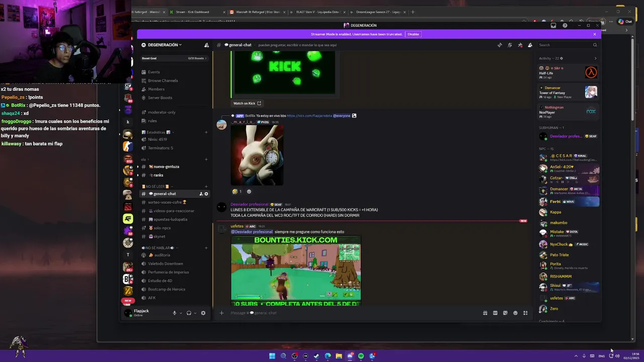
Task: Open user settings gear icon
Action: click(x=203, y=313)
